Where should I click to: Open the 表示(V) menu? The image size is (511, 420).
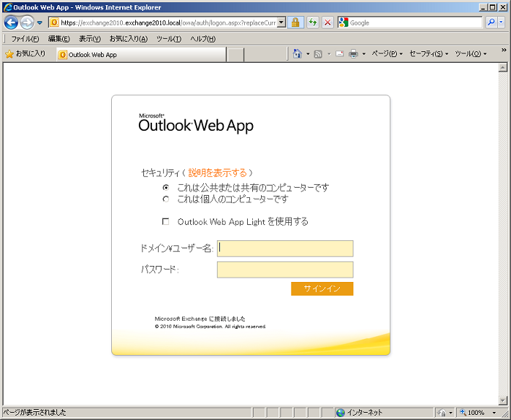(90, 39)
